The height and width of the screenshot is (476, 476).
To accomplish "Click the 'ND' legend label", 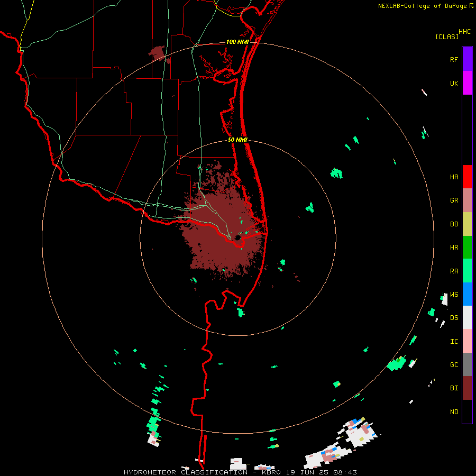I will [x=454, y=412].
